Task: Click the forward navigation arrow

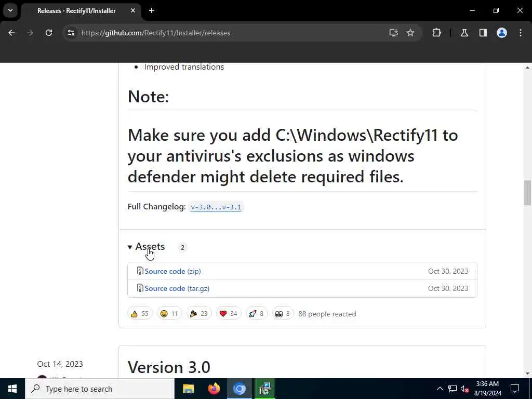Action: [30, 33]
